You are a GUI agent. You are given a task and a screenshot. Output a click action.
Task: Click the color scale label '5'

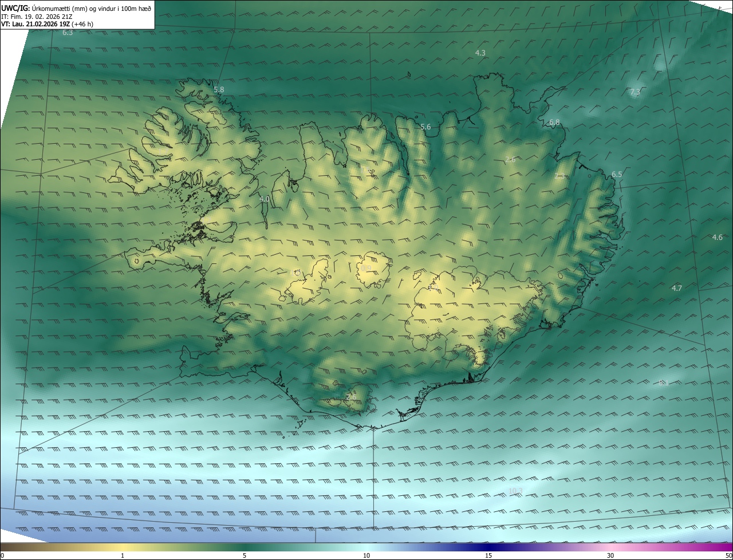pos(245,555)
